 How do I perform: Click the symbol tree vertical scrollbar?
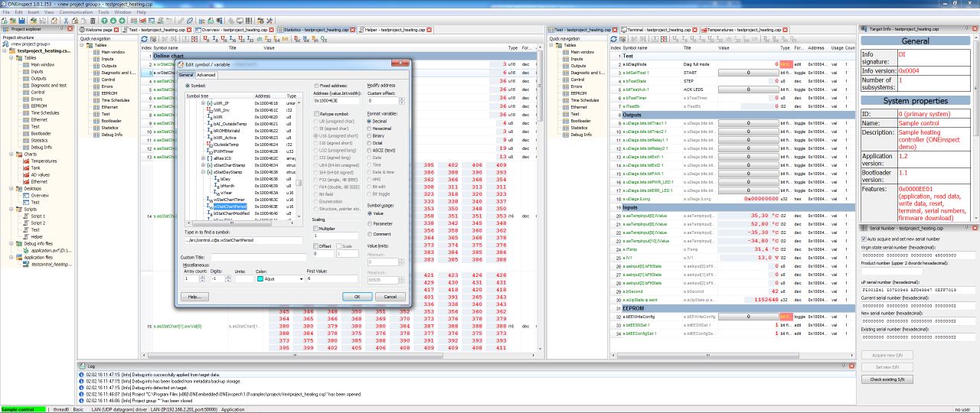[299, 159]
